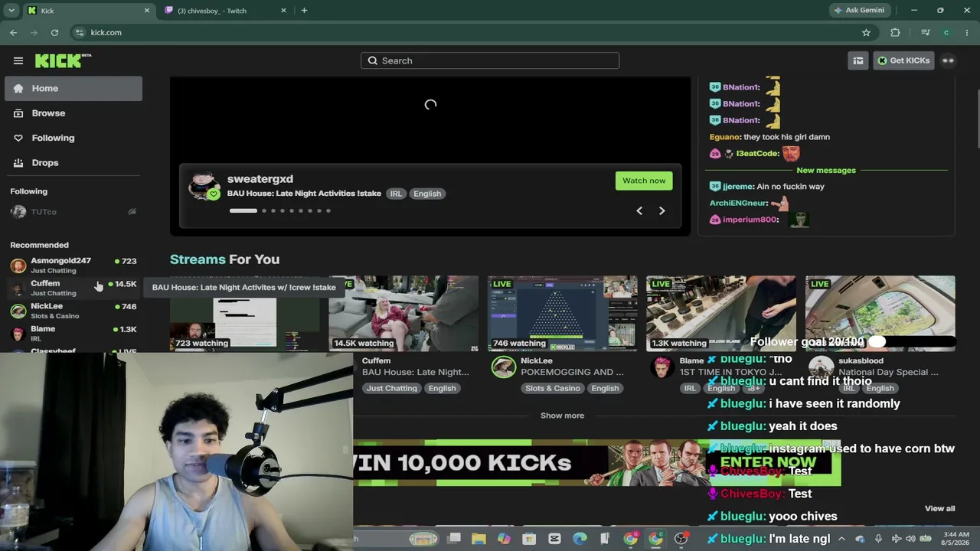
Task: Go to previous featured stream with left arrow
Action: pos(639,210)
